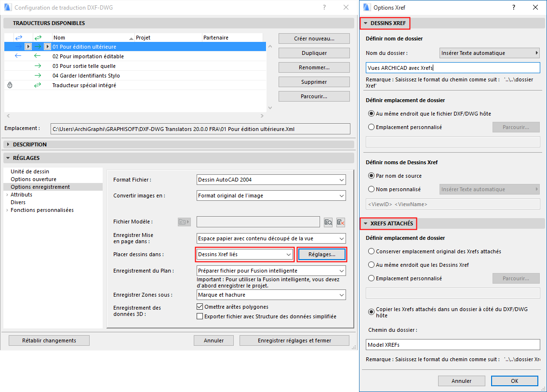This screenshot has width=547, height=392.
Task: Click Dupliquer button
Action: [314, 53]
